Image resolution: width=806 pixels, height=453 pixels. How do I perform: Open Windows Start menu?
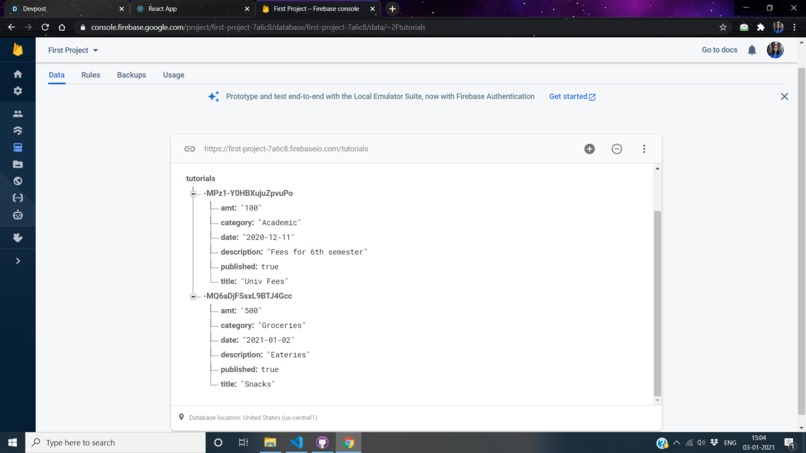point(12,443)
